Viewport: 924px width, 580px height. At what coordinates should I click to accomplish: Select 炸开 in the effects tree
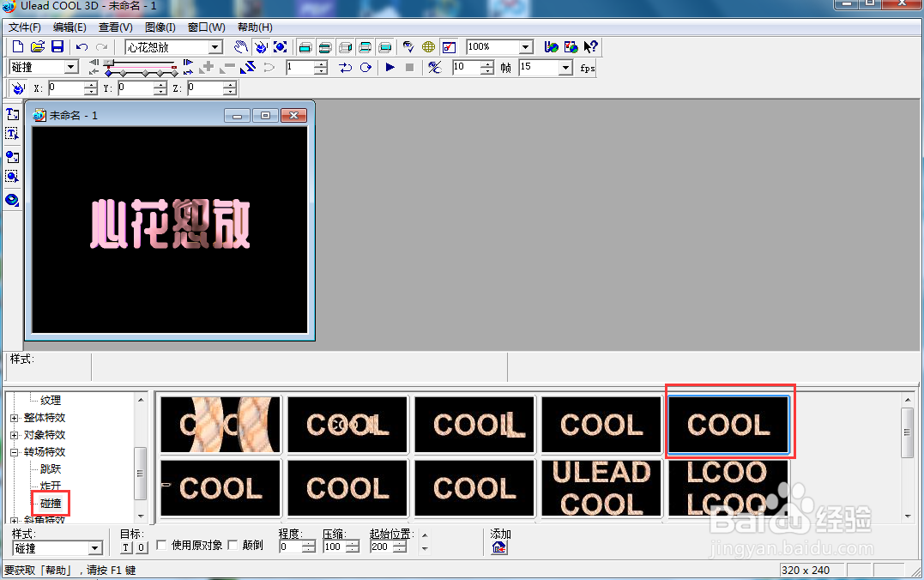51,486
